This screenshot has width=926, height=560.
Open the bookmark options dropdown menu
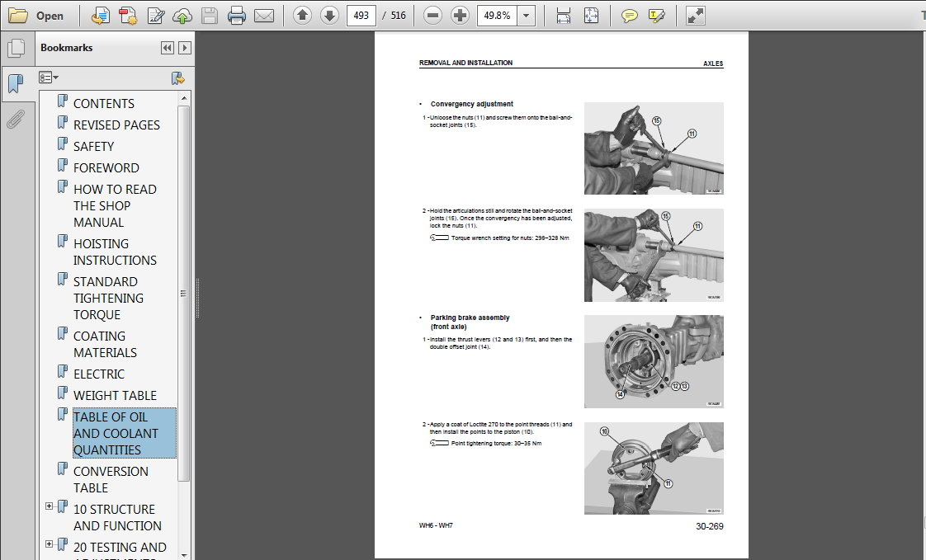coord(49,78)
